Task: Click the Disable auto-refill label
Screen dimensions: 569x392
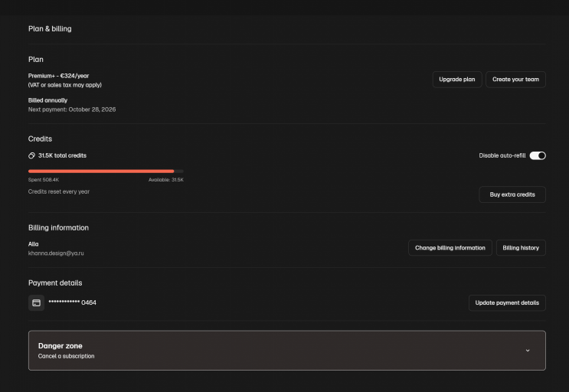Action: (502, 155)
